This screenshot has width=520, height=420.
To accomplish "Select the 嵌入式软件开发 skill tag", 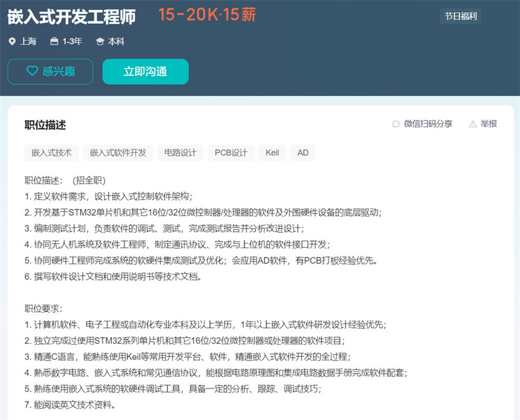I will pyautogui.click(x=118, y=153).
